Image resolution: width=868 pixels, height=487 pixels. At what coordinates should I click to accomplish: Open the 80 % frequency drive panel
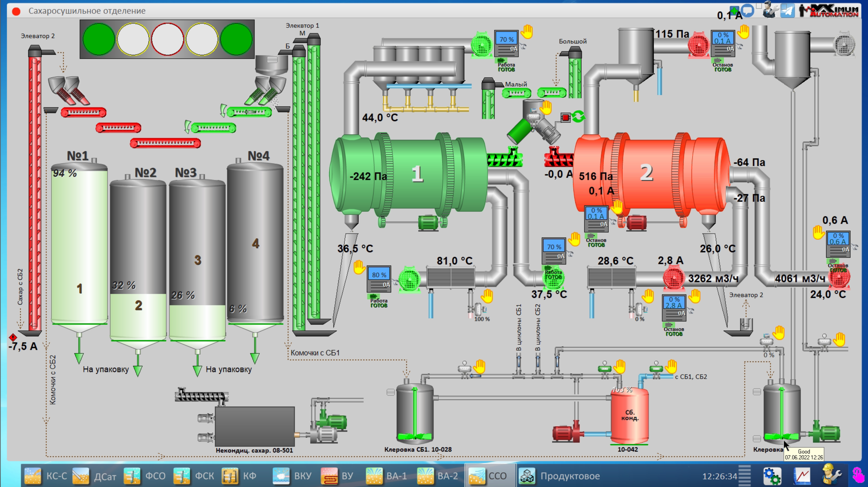coord(379,279)
